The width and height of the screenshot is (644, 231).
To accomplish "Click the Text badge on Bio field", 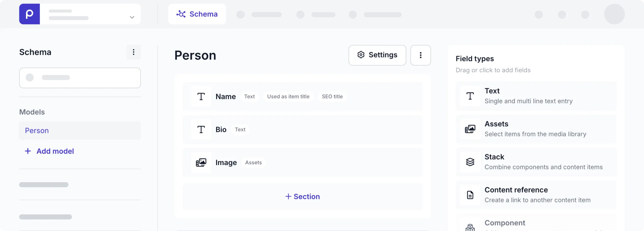I will point(240,129).
